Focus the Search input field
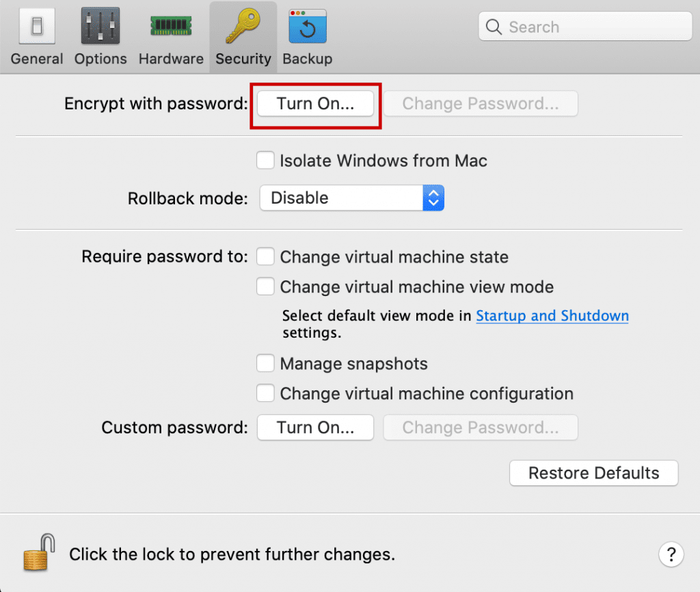This screenshot has width=700, height=592. [x=585, y=27]
